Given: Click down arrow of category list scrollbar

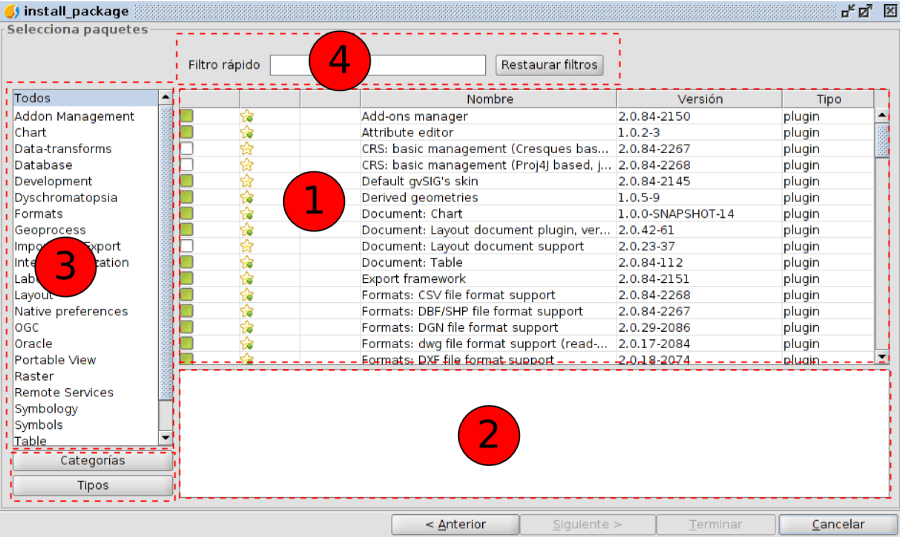Looking at the screenshot, I should click(165, 438).
